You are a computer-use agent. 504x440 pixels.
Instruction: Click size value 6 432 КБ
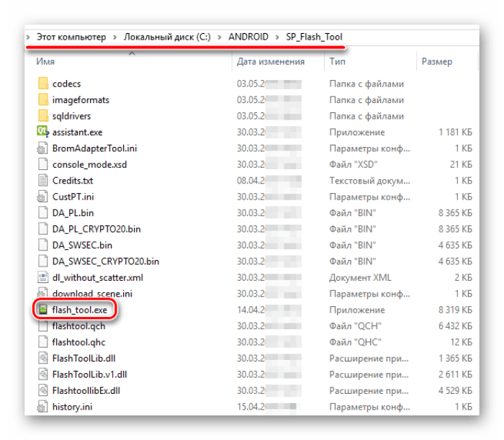pos(455,325)
